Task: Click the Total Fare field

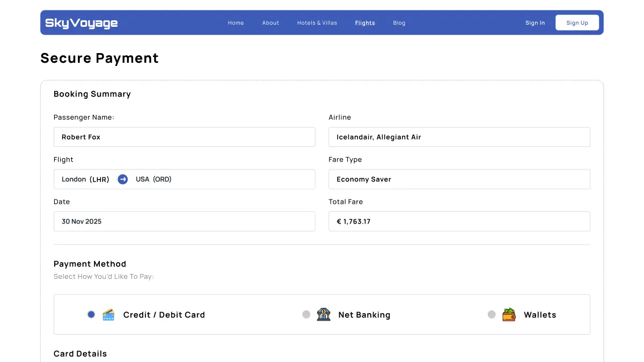Action: pos(459,221)
